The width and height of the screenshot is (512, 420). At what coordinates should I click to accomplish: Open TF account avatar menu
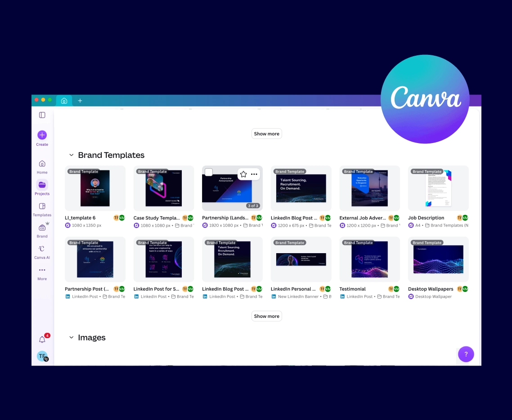point(42,356)
